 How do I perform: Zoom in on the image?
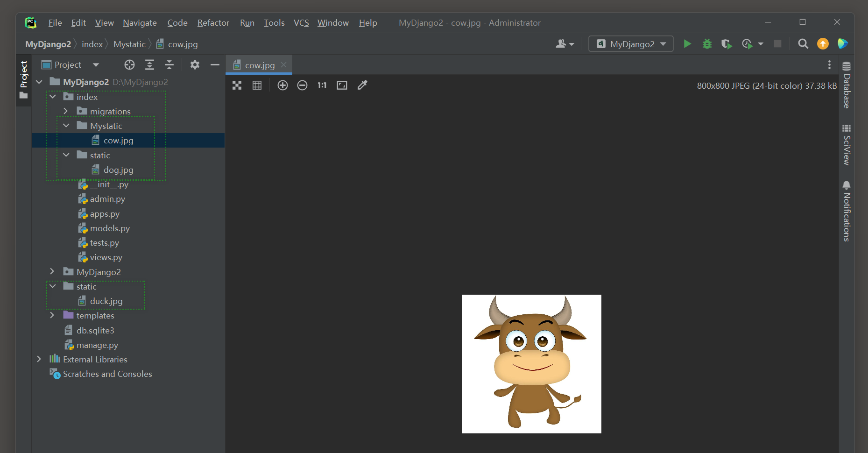click(x=282, y=85)
